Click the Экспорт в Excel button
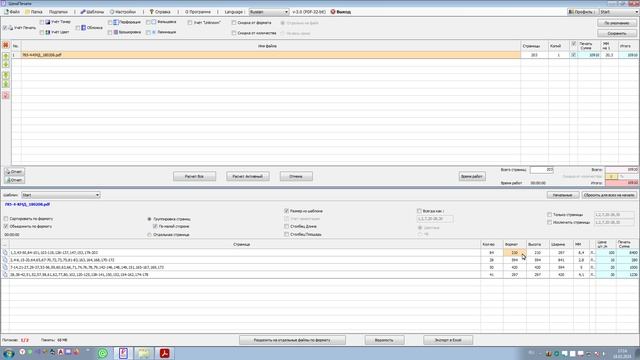The width and height of the screenshot is (640, 360). coord(448,340)
